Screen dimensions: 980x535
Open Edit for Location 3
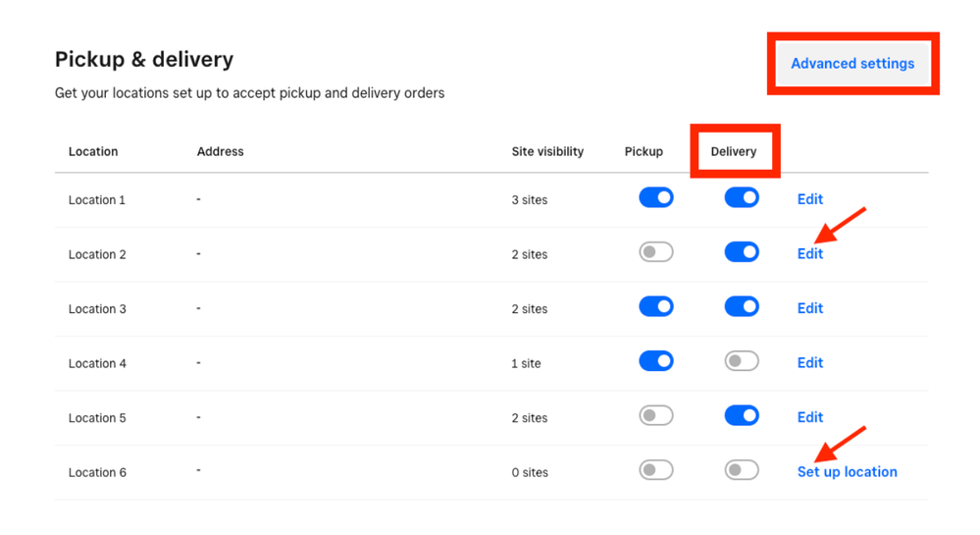809,308
